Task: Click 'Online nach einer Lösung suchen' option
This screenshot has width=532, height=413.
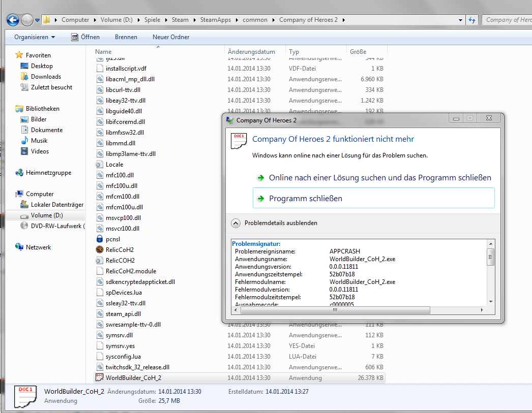Action: (x=373, y=177)
